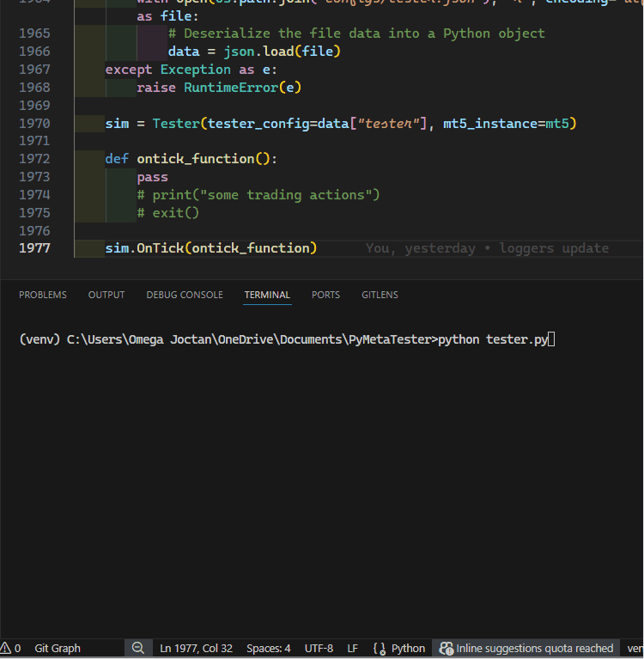Image resolution: width=644 pixels, height=659 pixels.
Task: Click the warnings count icon in status bar
Action: [10, 648]
